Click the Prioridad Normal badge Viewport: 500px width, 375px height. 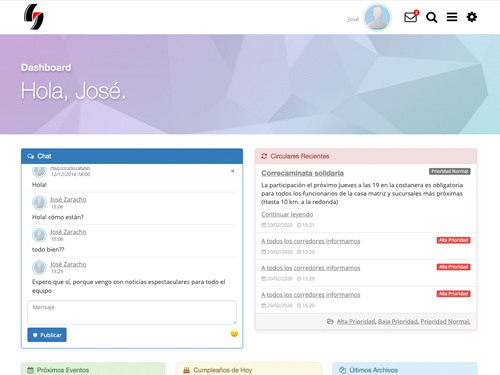pos(450,171)
